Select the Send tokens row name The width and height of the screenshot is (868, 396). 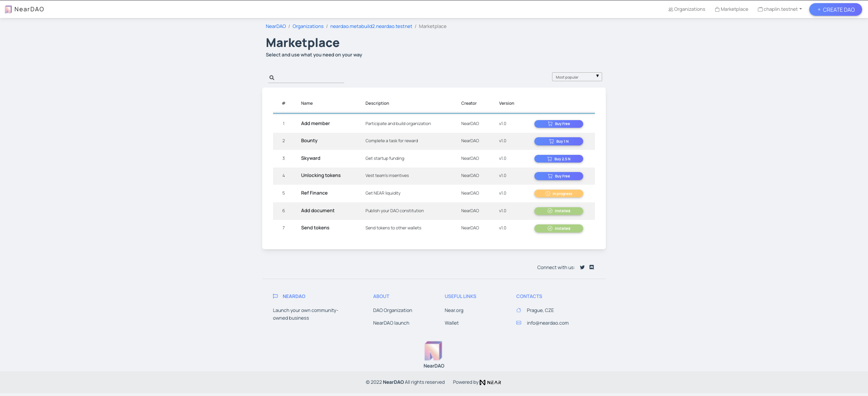point(315,228)
